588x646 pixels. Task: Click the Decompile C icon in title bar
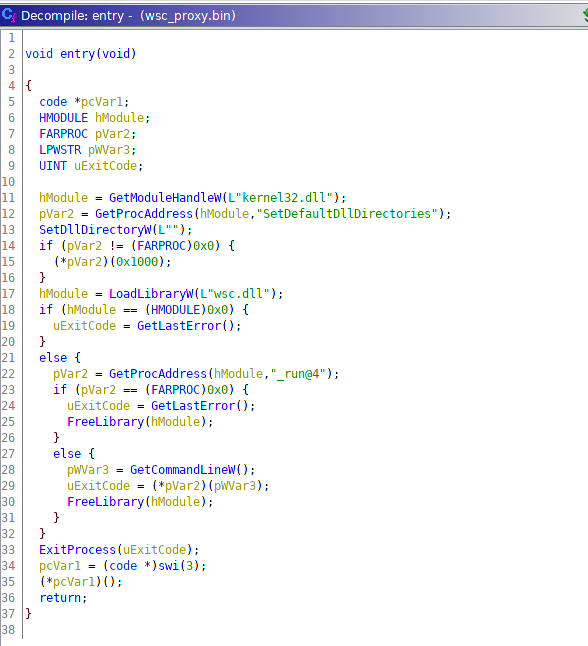9,15
